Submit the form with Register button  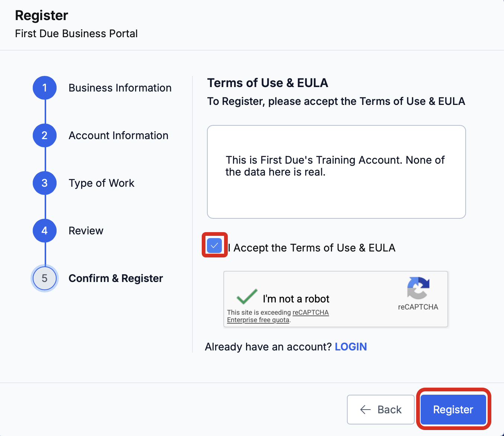point(453,410)
